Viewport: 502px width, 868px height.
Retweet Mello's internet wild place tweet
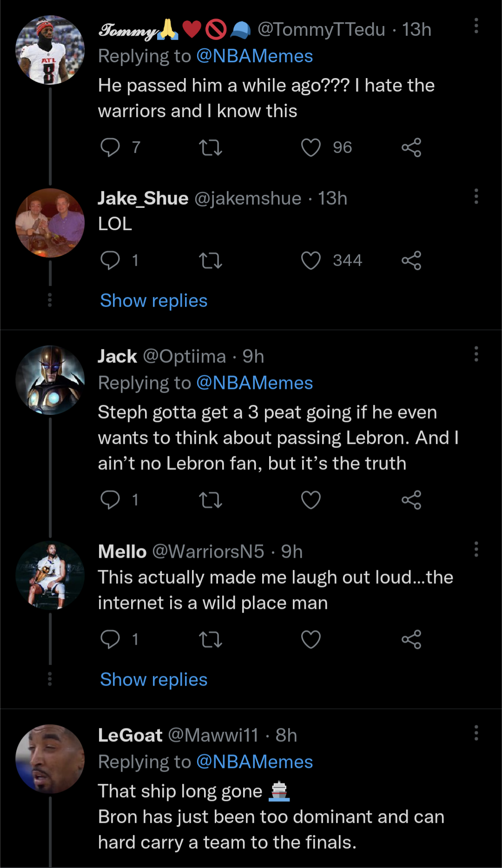(x=211, y=639)
